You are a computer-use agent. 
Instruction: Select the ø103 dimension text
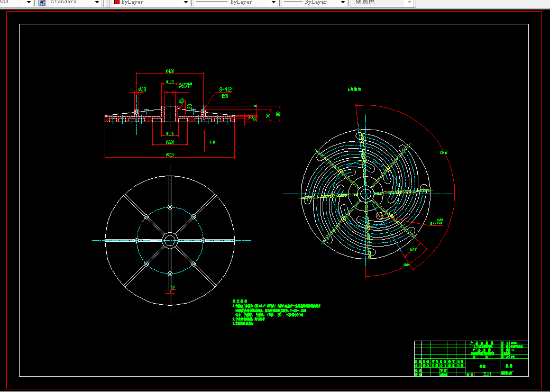(x=170, y=82)
